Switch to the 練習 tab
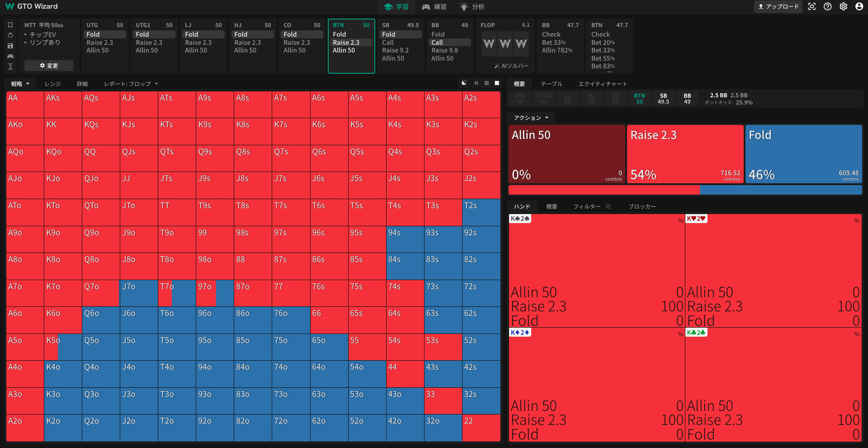 pyautogui.click(x=434, y=7)
